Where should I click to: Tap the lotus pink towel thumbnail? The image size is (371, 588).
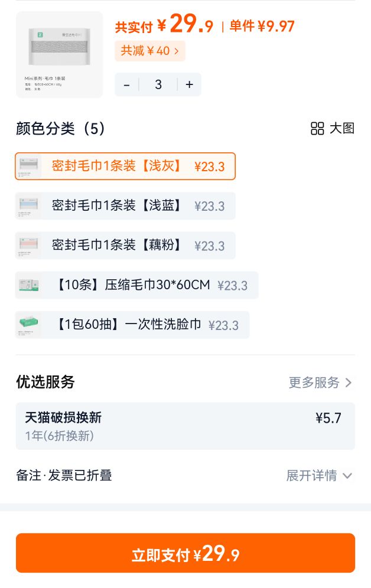[28, 246]
